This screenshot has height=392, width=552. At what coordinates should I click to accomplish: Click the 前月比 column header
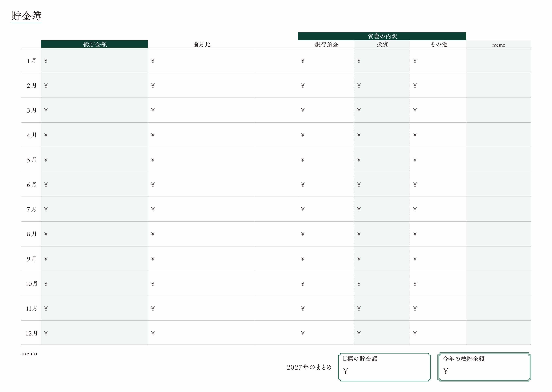202,44
